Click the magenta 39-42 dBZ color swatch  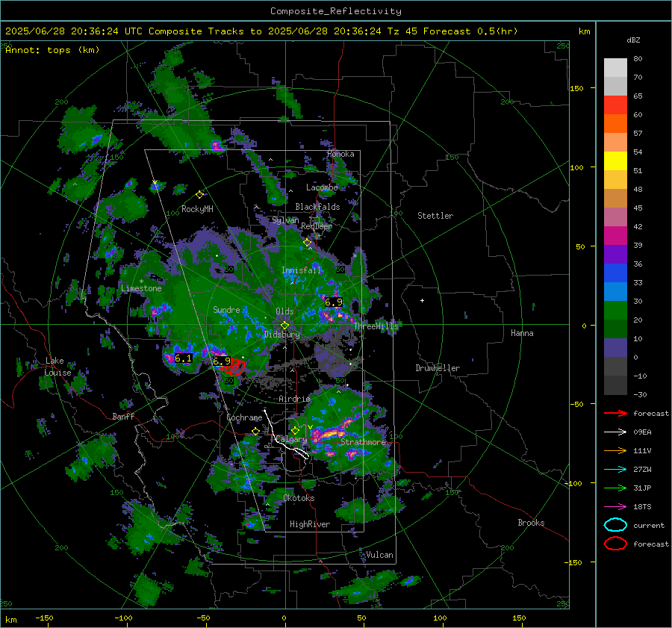coord(615,236)
